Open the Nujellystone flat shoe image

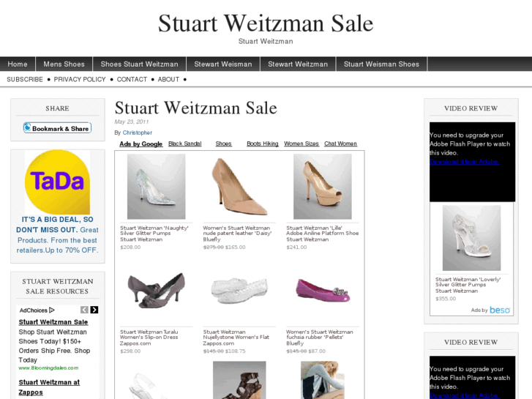click(239, 291)
